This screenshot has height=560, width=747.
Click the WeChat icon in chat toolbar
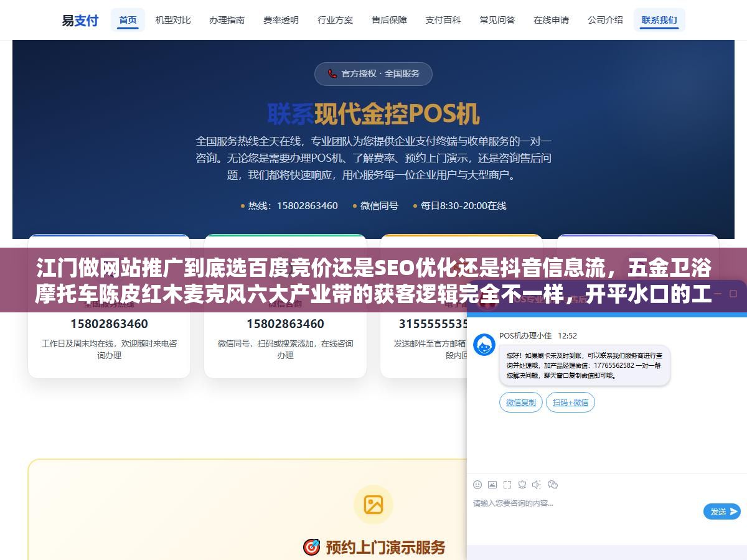coord(552,484)
